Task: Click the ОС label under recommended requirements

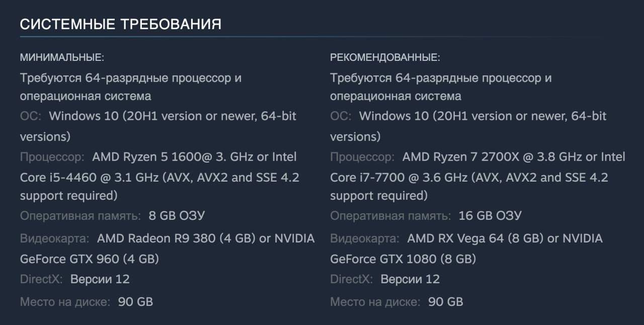Action: (x=341, y=116)
